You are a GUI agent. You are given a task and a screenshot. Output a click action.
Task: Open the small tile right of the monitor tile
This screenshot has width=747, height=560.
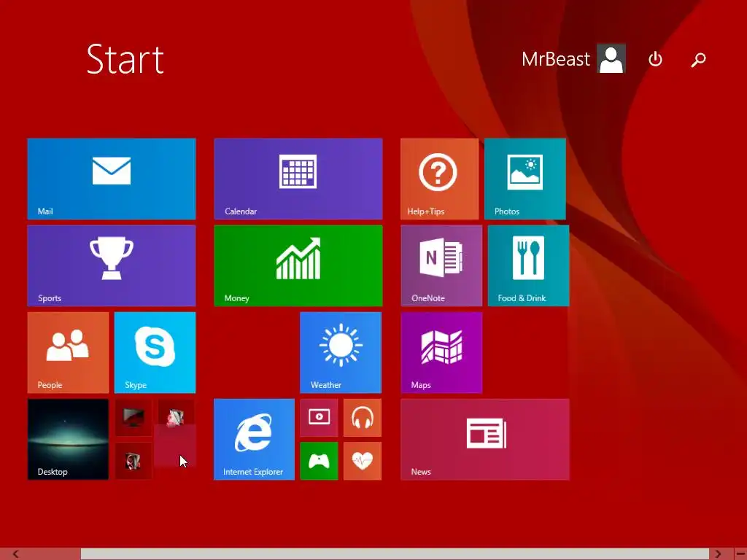click(x=176, y=416)
